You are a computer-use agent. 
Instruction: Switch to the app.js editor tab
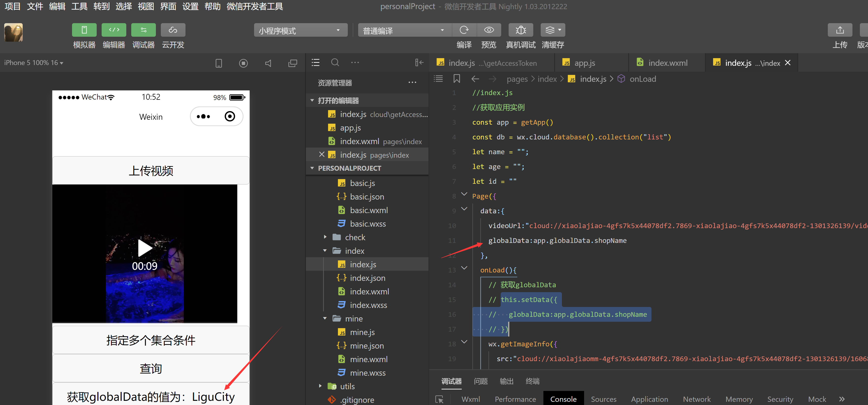point(584,63)
